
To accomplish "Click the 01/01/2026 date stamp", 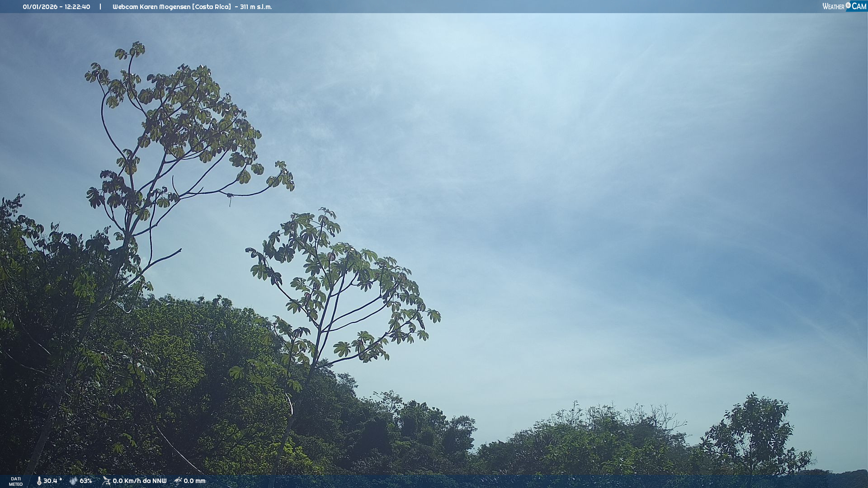I will point(40,7).
